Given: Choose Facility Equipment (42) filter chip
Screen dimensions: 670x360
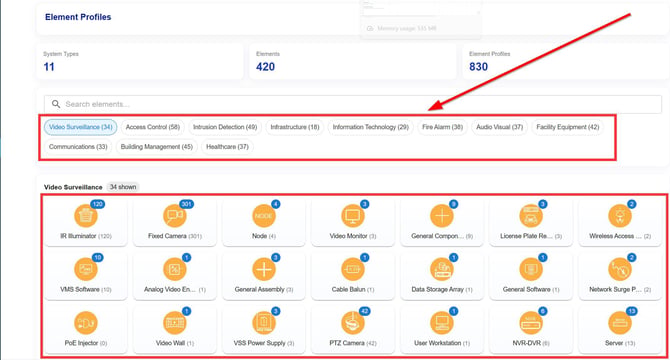Looking at the screenshot, I should click(567, 127).
